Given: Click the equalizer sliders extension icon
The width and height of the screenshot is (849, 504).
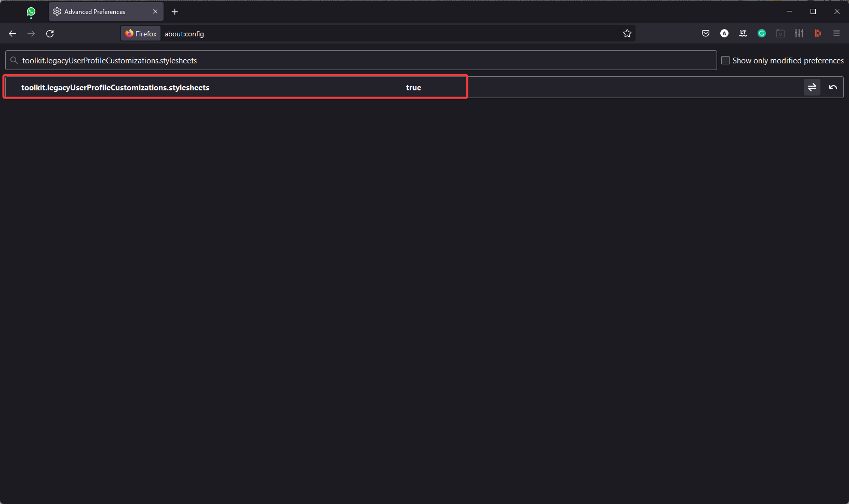Looking at the screenshot, I should pos(799,33).
